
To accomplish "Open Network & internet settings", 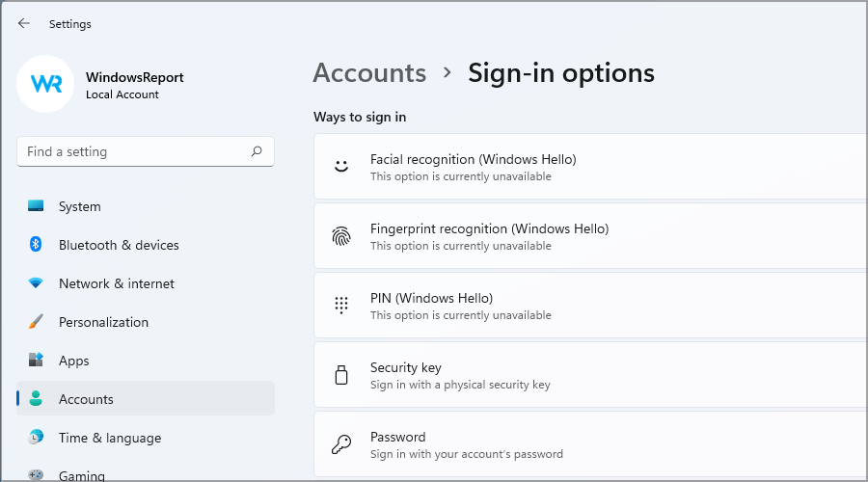I will pos(146,283).
